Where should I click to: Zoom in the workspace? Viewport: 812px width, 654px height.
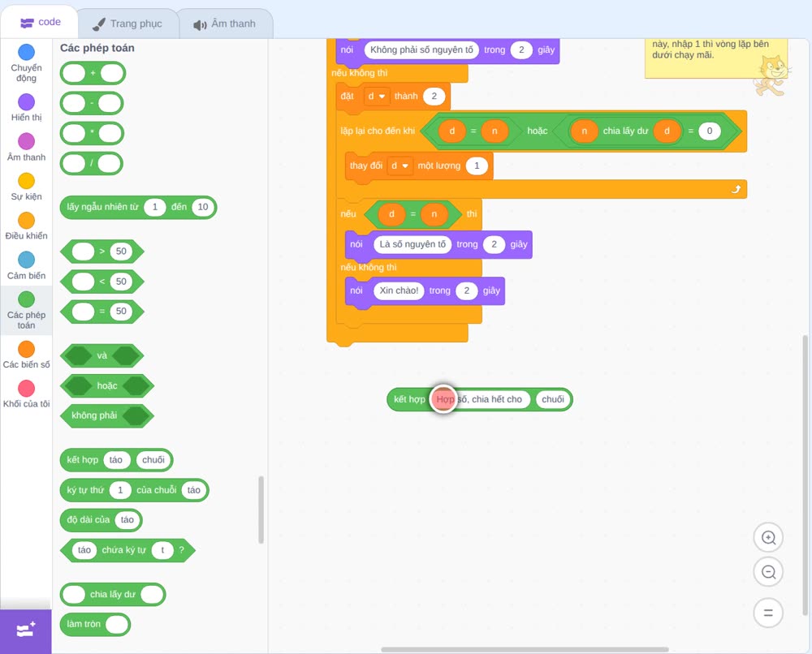[x=768, y=538]
